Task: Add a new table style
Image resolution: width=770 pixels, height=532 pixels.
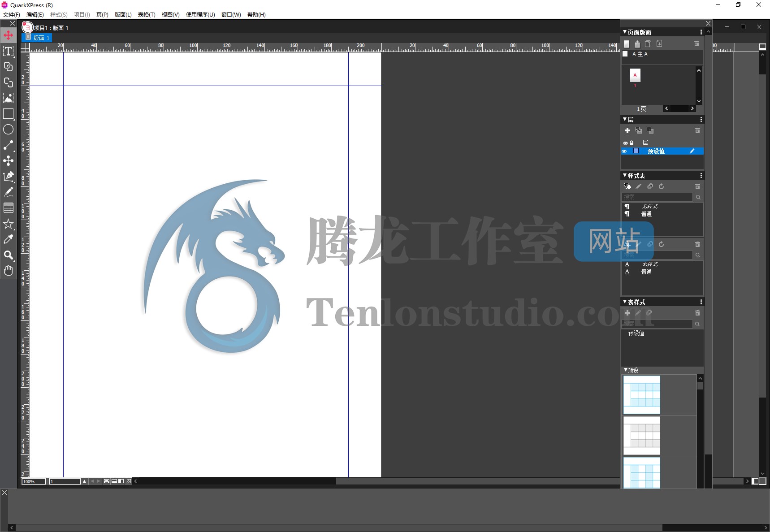Action: tap(627, 313)
